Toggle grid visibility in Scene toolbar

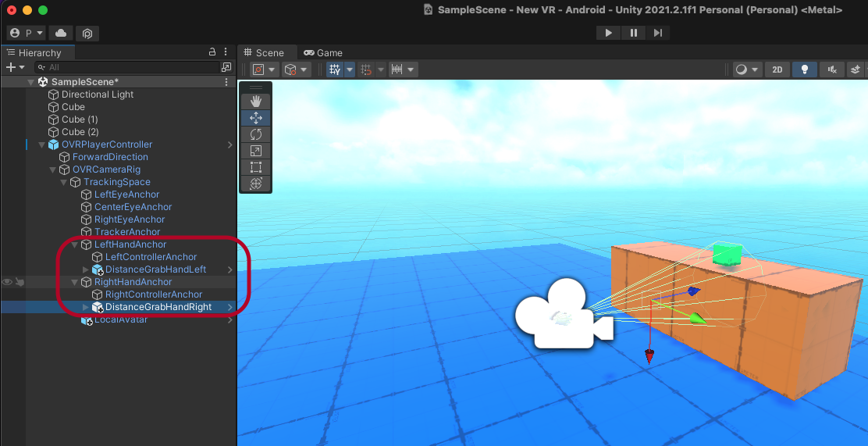[x=334, y=70]
